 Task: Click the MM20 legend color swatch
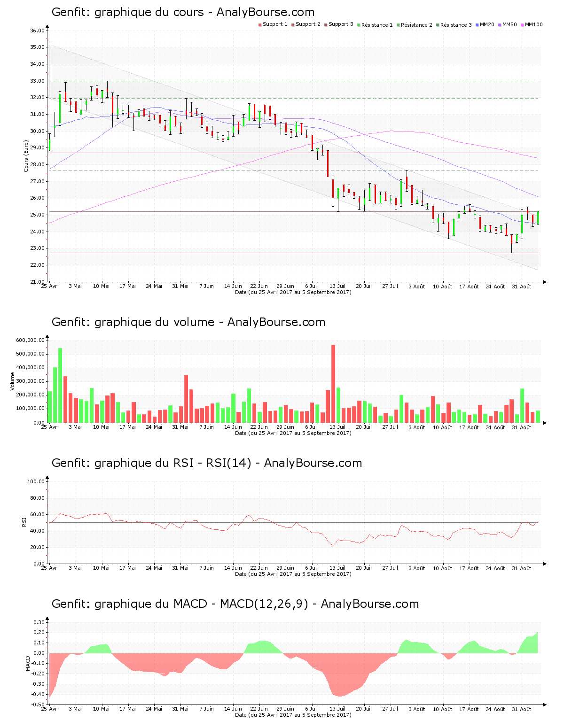pyautogui.click(x=477, y=24)
